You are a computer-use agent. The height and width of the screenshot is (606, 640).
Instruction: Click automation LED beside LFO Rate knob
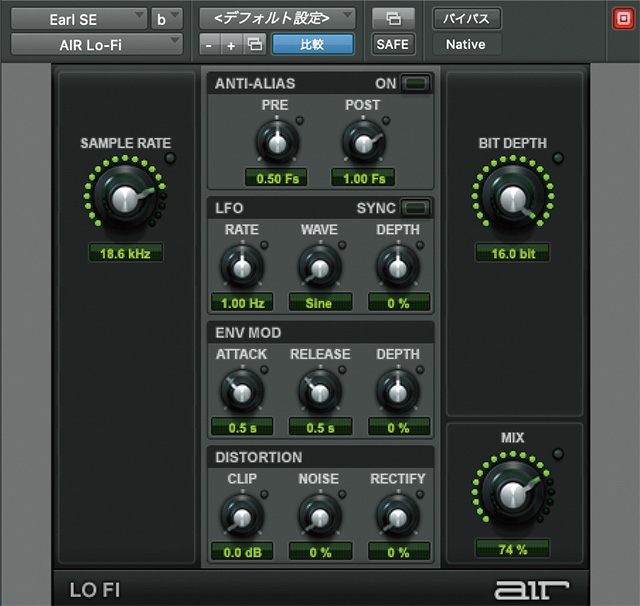click(x=264, y=245)
